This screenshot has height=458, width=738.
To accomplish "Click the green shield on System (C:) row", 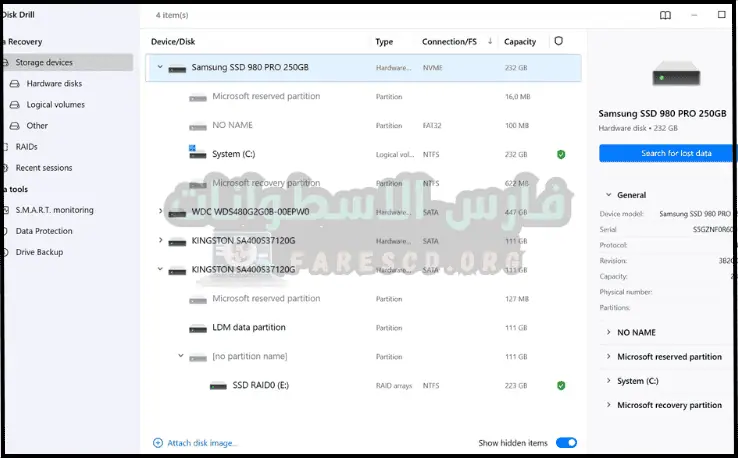I will [x=561, y=155].
